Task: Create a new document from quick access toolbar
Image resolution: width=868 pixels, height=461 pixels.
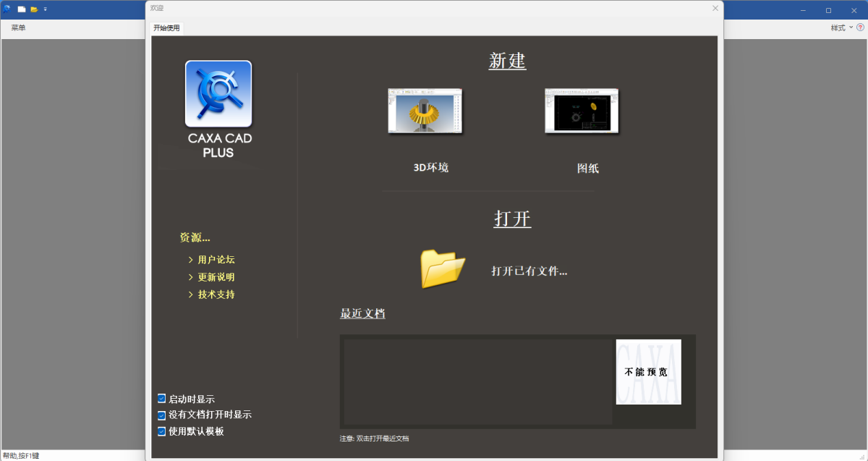Action: pos(22,9)
